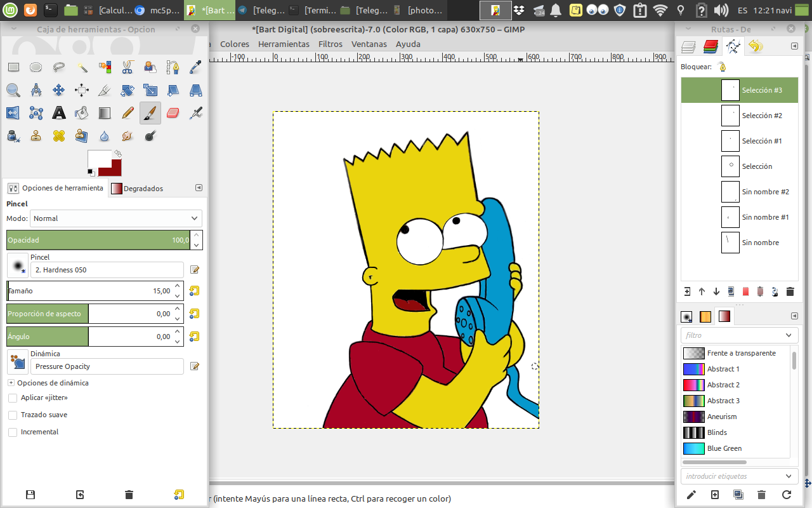This screenshot has width=812, height=508.
Task: Select the Alignment tool
Action: pyautogui.click(x=82, y=90)
